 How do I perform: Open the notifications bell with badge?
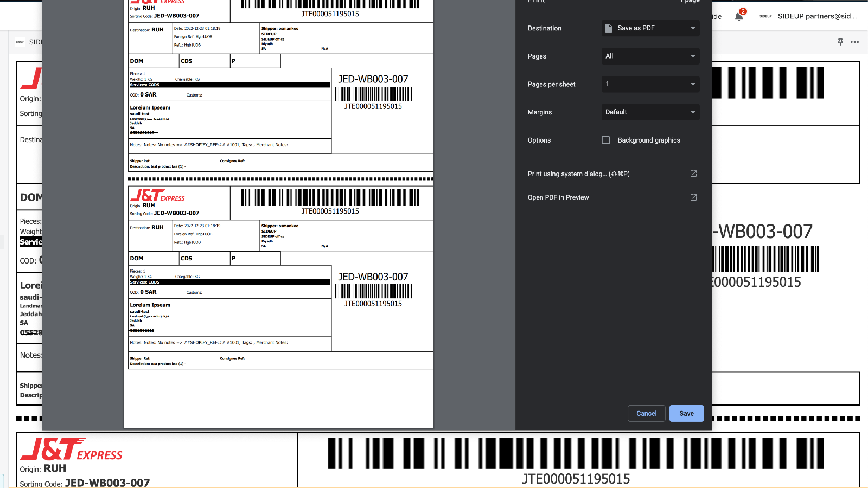739,16
